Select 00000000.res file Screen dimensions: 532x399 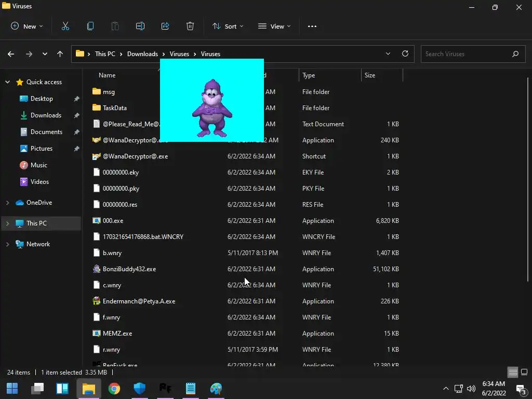[120, 205]
